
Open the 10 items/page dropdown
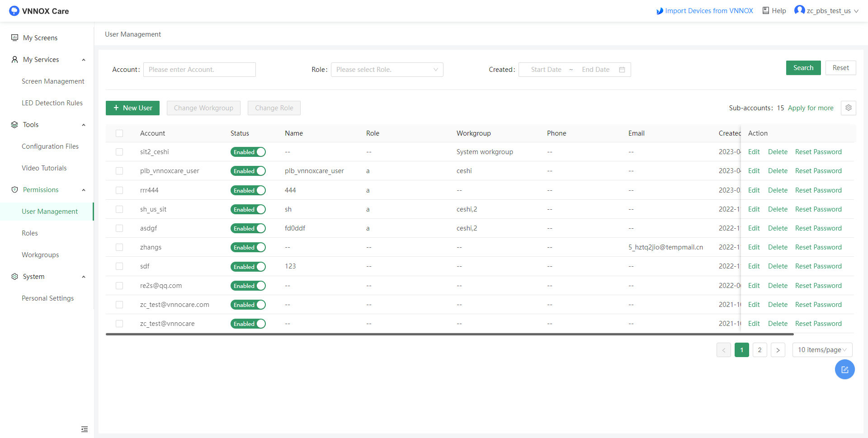pyautogui.click(x=822, y=350)
